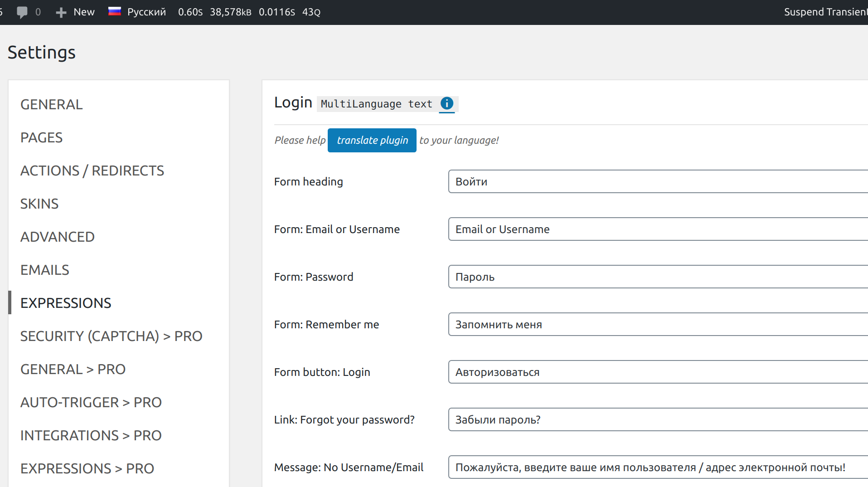868x487 pixels.
Task: Select the EXPRESSIONS > PRO tab
Action: [x=87, y=468]
